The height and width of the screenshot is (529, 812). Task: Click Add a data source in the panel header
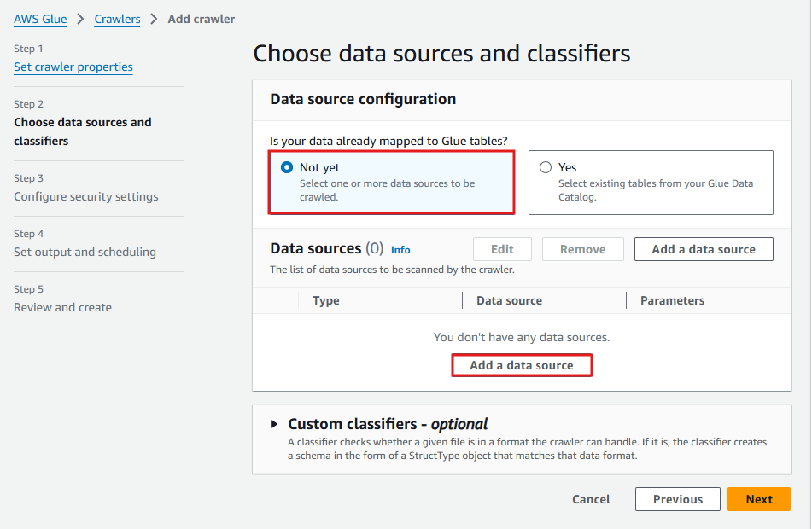tap(704, 249)
